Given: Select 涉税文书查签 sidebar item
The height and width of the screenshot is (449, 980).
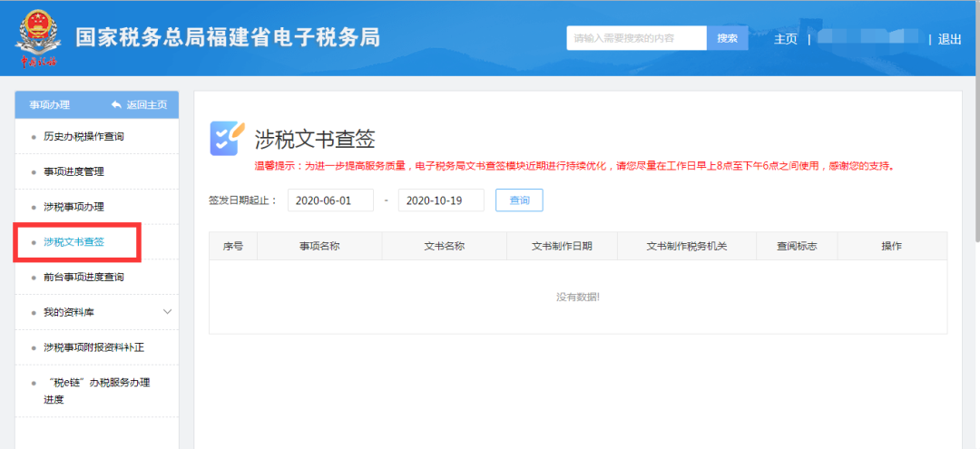Looking at the screenshot, I should tap(74, 242).
